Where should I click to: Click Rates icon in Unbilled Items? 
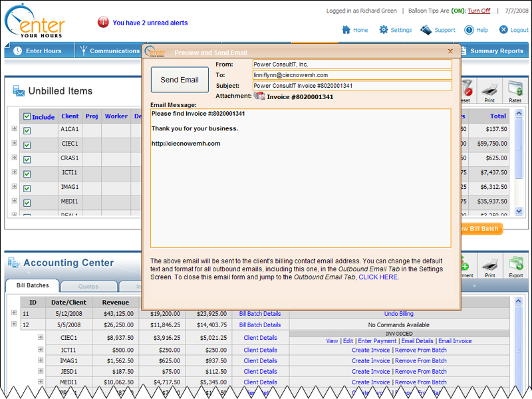click(x=515, y=88)
